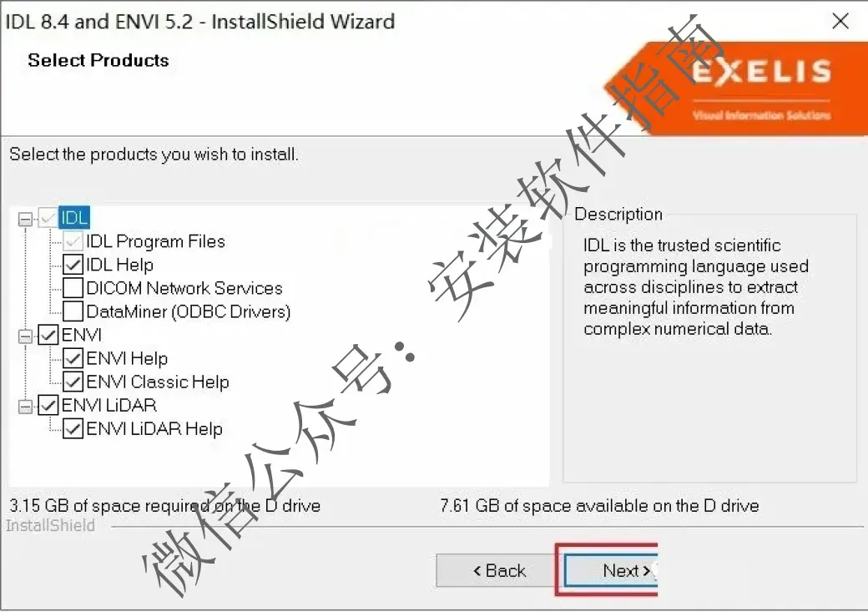Uncheck ENVI Help checkbox

[x=73, y=358]
